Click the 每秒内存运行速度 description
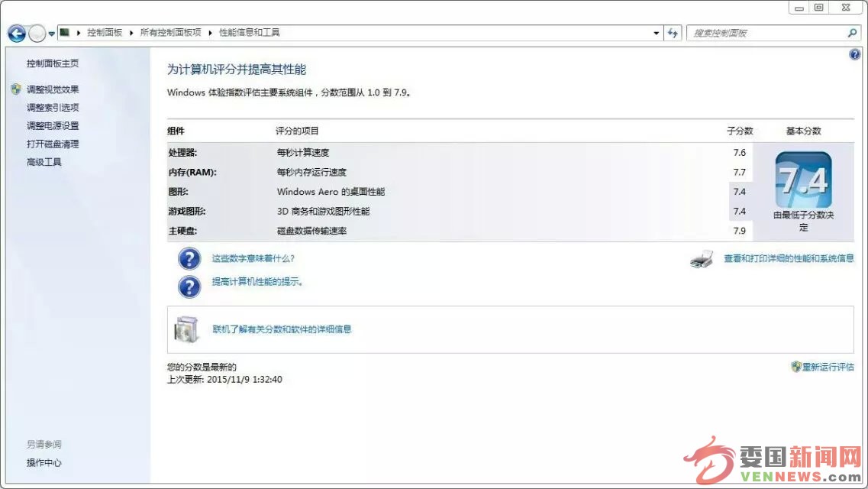The image size is (868, 489). (x=311, y=172)
